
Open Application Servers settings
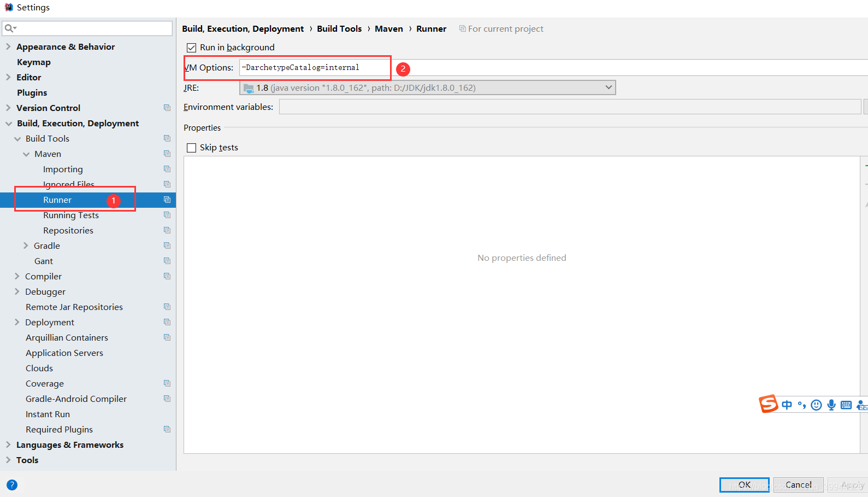click(x=64, y=353)
